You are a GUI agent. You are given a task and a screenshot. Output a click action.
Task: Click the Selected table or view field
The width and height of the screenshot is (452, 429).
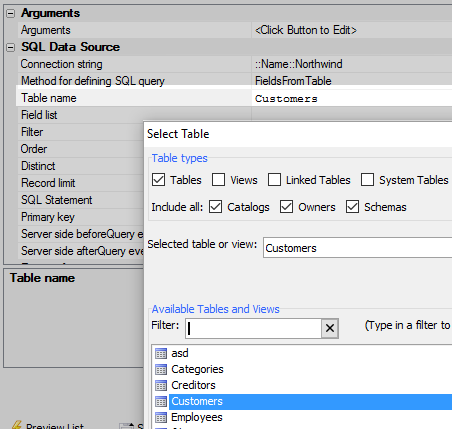[x=357, y=248]
